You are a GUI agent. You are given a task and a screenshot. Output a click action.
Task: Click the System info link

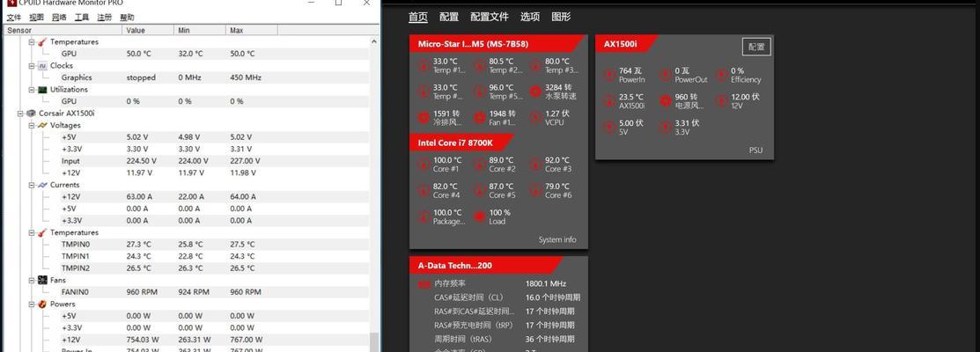click(x=557, y=239)
